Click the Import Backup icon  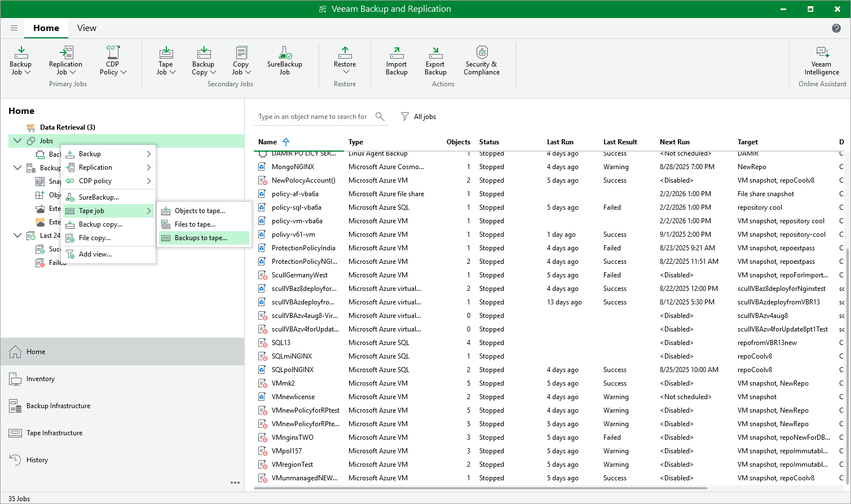click(396, 52)
